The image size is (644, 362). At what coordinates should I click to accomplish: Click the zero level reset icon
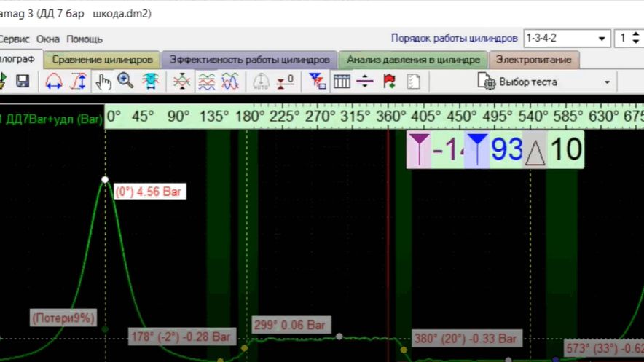click(x=286, y=82)
